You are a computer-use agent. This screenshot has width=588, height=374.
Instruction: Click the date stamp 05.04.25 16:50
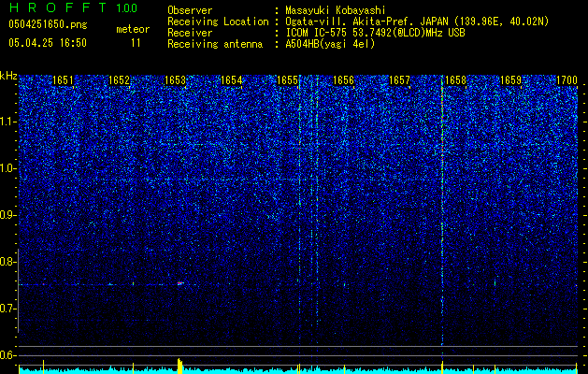click(48, 43)
